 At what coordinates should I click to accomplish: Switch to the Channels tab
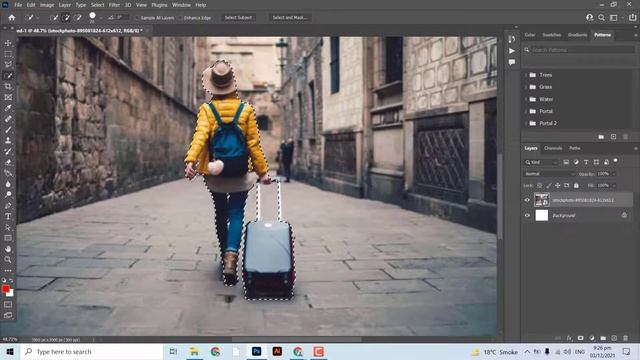(553, 148)
